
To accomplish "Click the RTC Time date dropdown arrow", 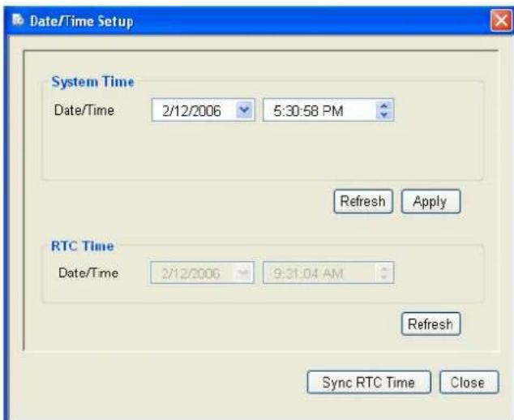I will pyautogui.click(x=243, y=272).
